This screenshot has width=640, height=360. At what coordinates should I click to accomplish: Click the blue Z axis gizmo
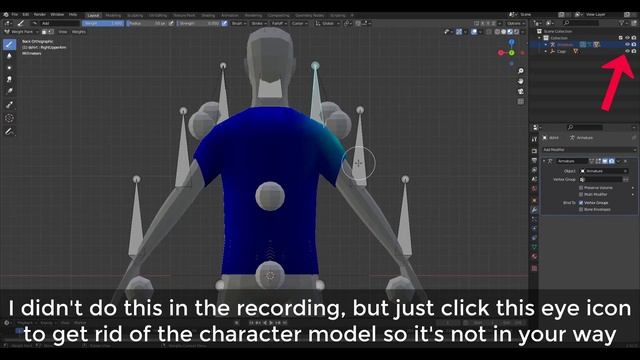511,42
